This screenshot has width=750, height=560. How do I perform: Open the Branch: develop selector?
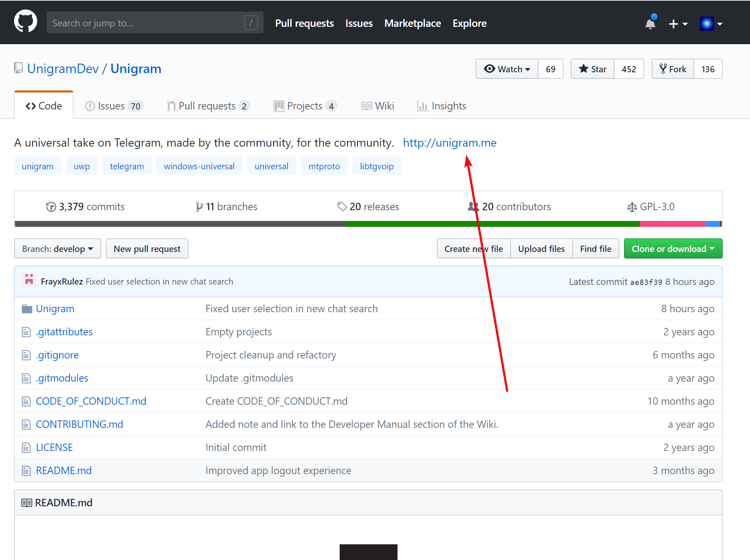point(57,249)
